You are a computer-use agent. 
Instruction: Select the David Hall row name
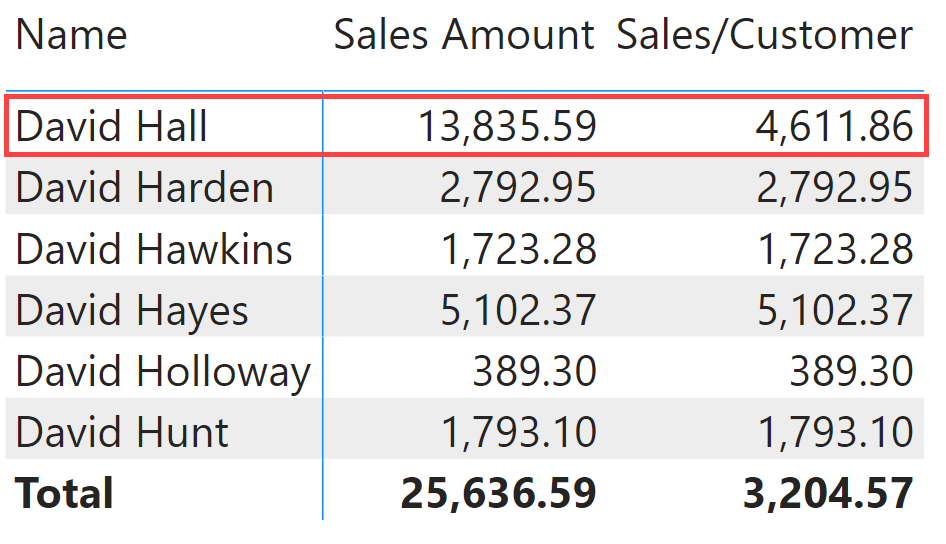pos(111,127)
